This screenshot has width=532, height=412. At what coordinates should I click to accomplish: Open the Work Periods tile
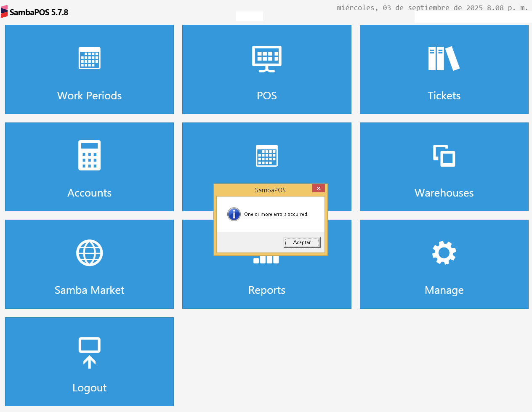coord(89,69)
